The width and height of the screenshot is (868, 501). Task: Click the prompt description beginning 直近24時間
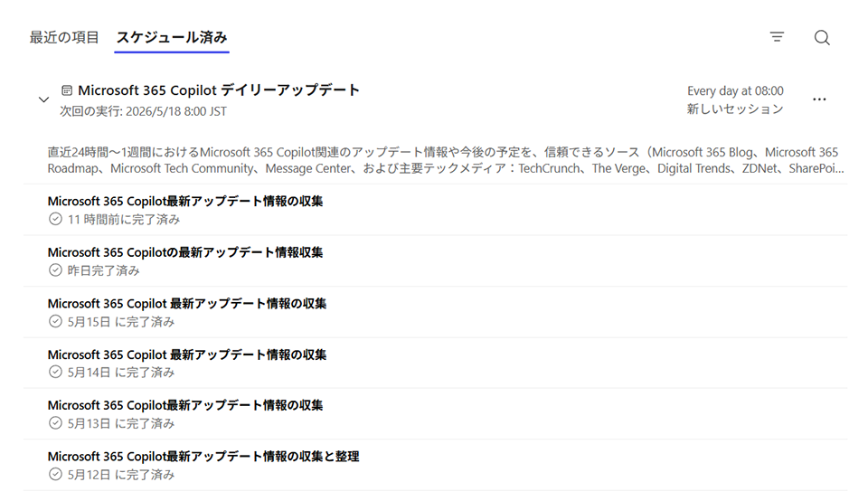coord(446,160)
